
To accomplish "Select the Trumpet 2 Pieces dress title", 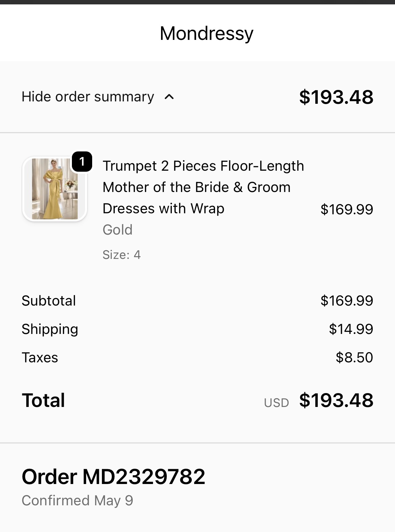I will point(203,187).
